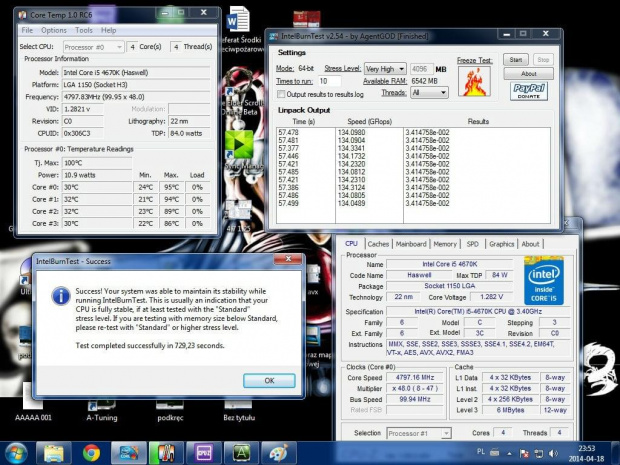Toggle Output results to results.log checkbox
The width and height of the screenshot is (620, 465).
pyautogui.click(x=281, y=94)
